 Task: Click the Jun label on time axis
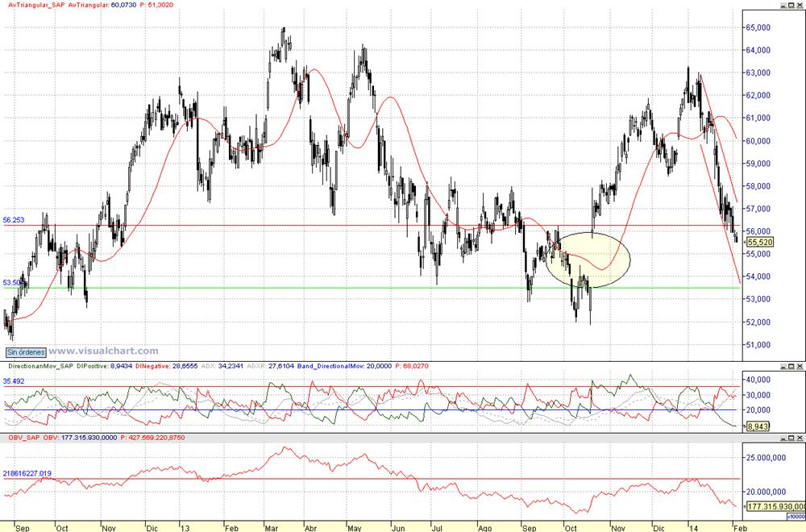(398, 528)
